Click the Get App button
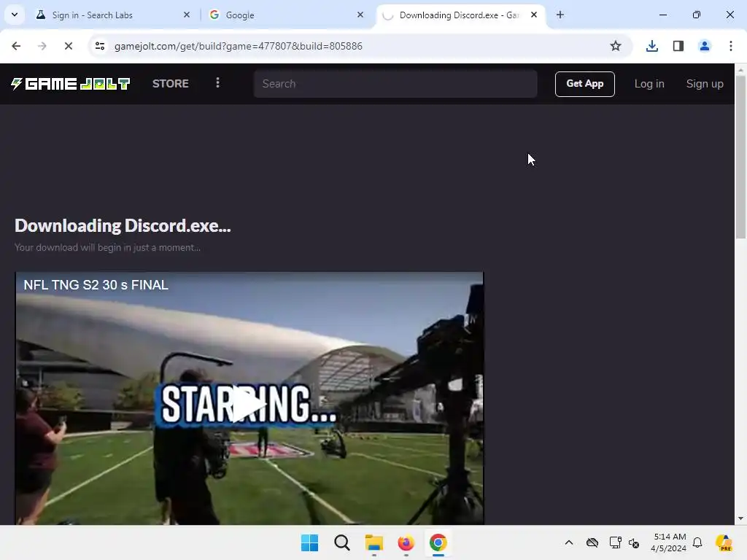Viewport: 747px width, 560px height. coord(584,84)
